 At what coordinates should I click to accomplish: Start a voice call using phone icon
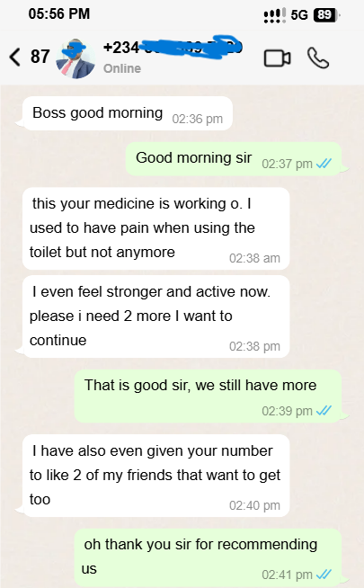[x=318, y=58]
